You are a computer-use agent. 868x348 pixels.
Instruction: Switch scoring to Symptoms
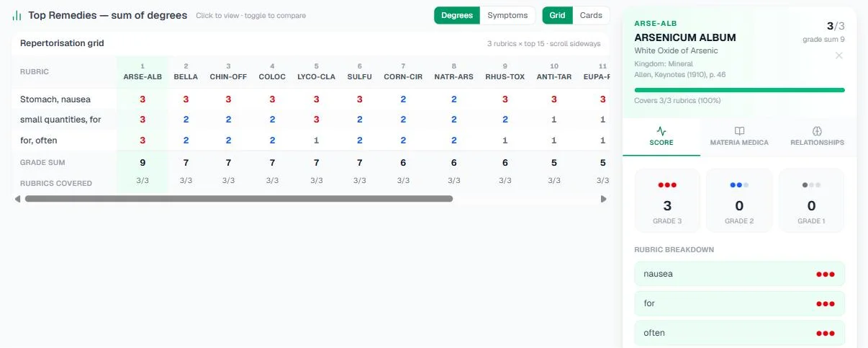point(507,15)
